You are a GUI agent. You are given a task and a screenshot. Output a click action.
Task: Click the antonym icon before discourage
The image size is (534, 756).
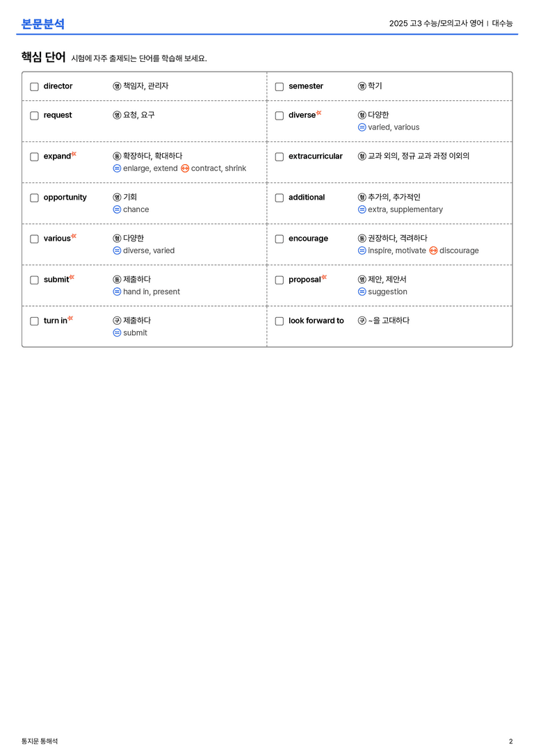tap(433, 250)
